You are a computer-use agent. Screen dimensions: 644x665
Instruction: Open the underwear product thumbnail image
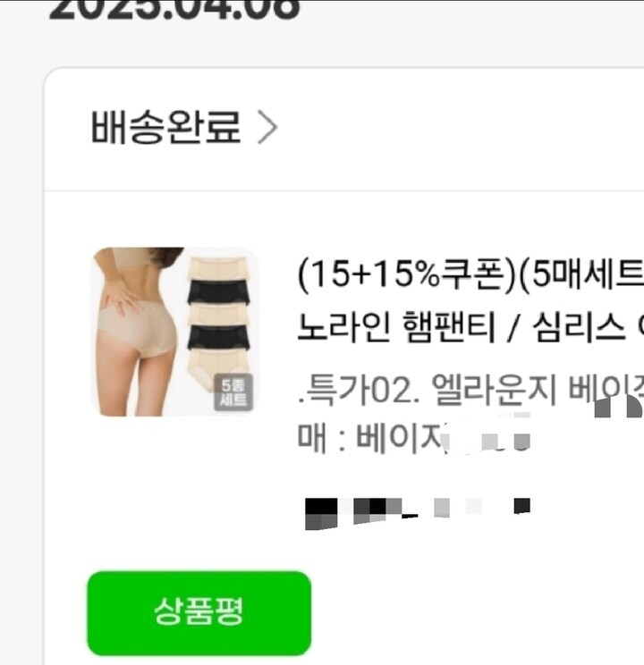(x=175, y=332)
